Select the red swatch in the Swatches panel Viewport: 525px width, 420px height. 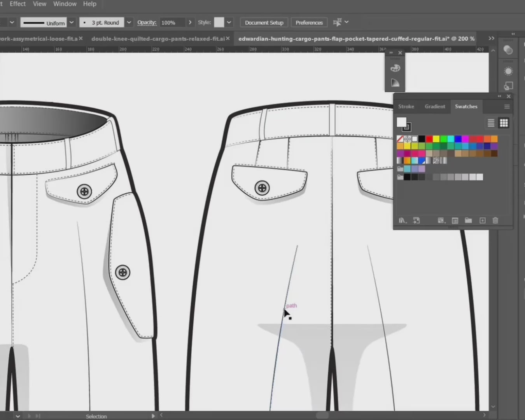pyautogui.click(x=429, y=138)
